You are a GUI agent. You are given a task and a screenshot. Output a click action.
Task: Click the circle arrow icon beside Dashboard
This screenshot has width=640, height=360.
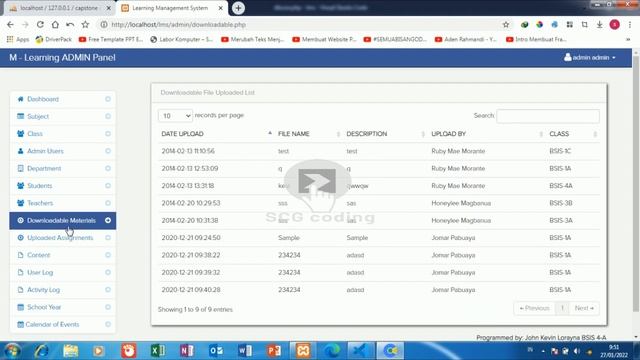(x=108, y=99)
